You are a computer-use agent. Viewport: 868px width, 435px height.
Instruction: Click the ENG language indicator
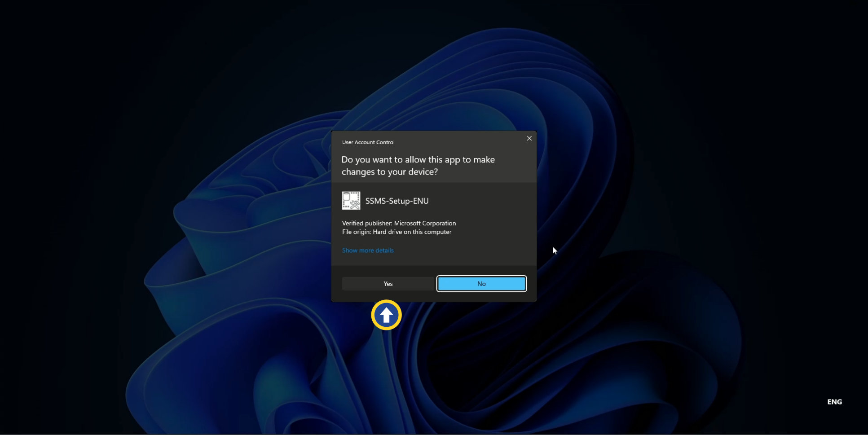point(834,402)
